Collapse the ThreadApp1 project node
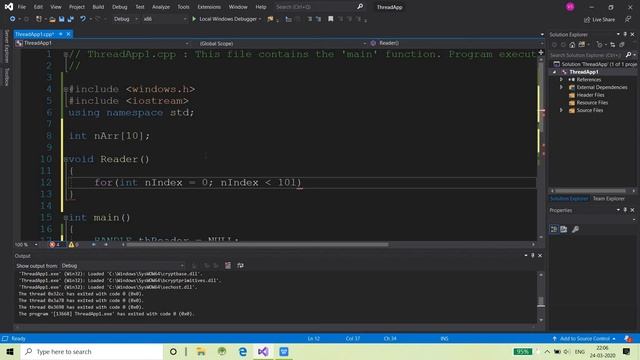640x360 pixels. coord(554,72)
